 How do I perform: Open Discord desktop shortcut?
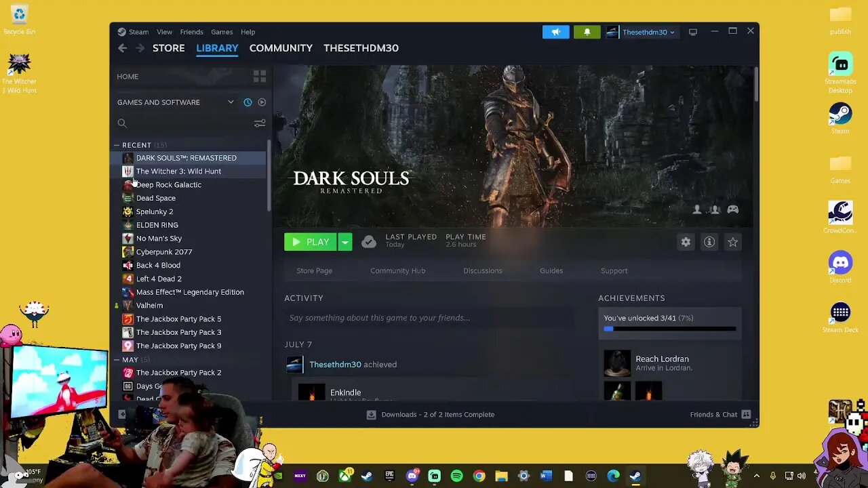(x=840, y=267)
